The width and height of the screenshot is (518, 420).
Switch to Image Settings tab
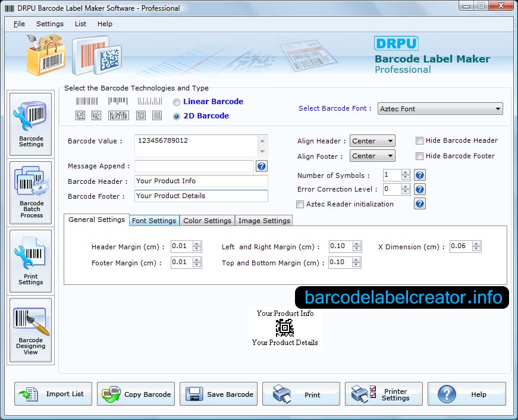(x=264, y=221)
